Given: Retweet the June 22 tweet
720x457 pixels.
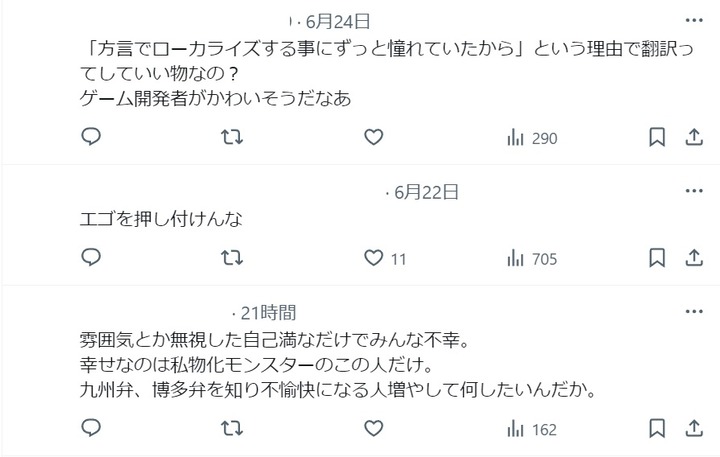Looking at the screenshot, I should [232, 258].
